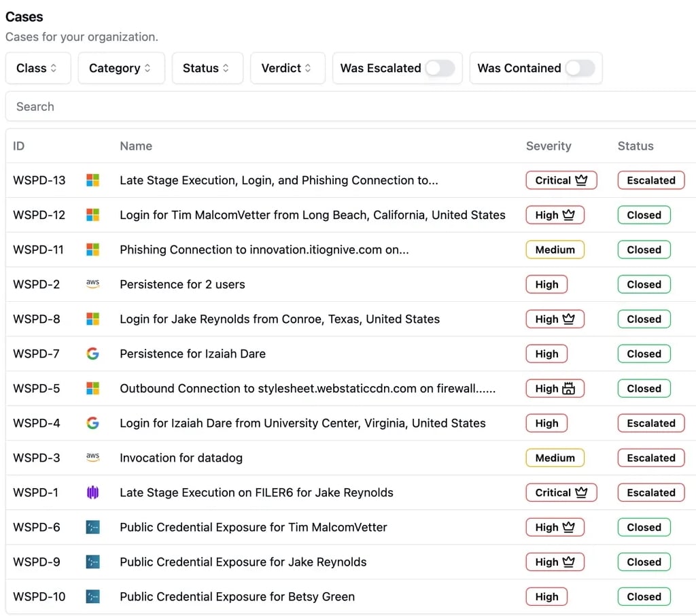Open the Class filter dropdown

click(x=38, y=68)
